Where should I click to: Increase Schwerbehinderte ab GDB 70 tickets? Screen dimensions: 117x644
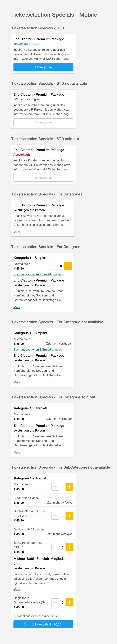pyautogui.click(x=70, y=547)
